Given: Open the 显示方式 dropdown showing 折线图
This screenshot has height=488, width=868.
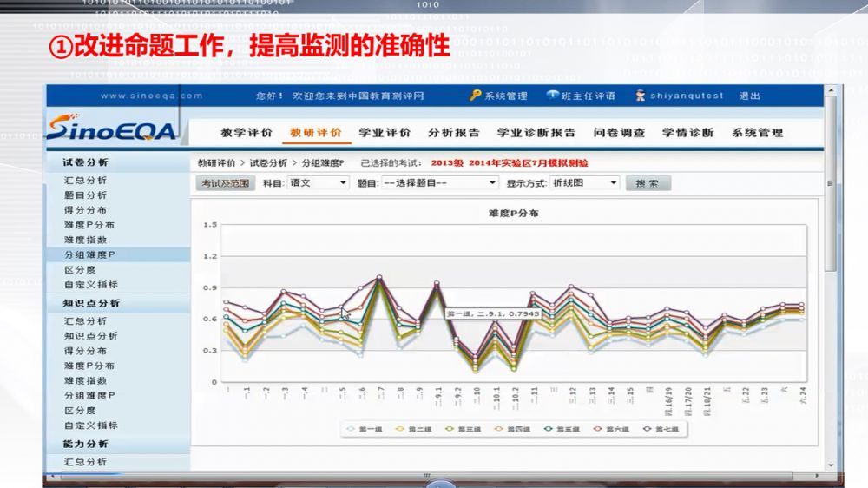Looking at the screenshot, I should [x=585, y=183].
